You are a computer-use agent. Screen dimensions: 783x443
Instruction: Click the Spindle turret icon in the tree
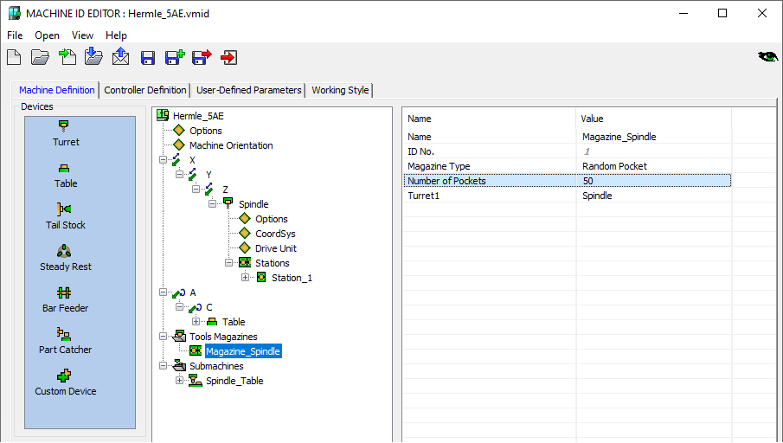tap(228, 203)
